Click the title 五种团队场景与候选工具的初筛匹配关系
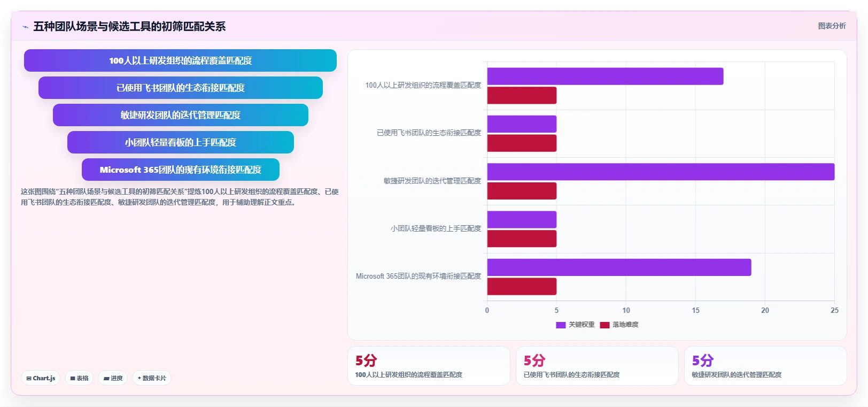 (129, 26)
